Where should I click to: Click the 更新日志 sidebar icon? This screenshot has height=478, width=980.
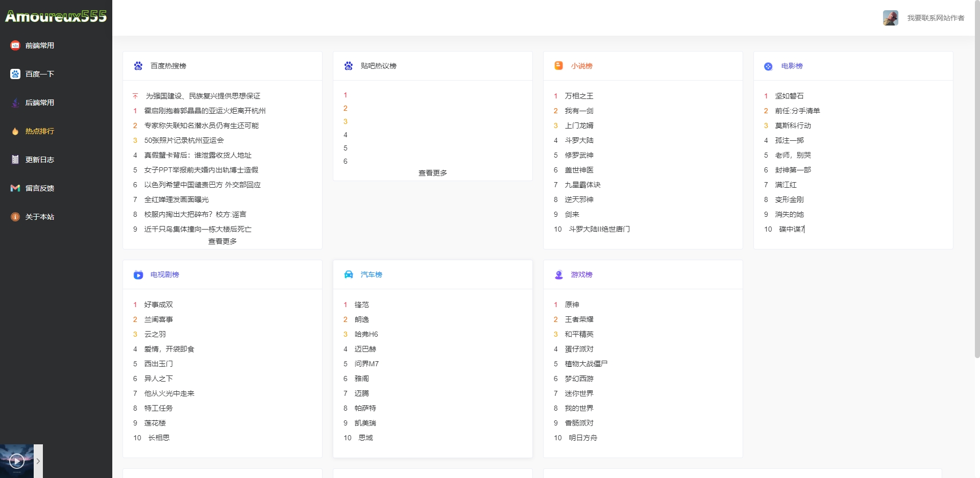15,160
